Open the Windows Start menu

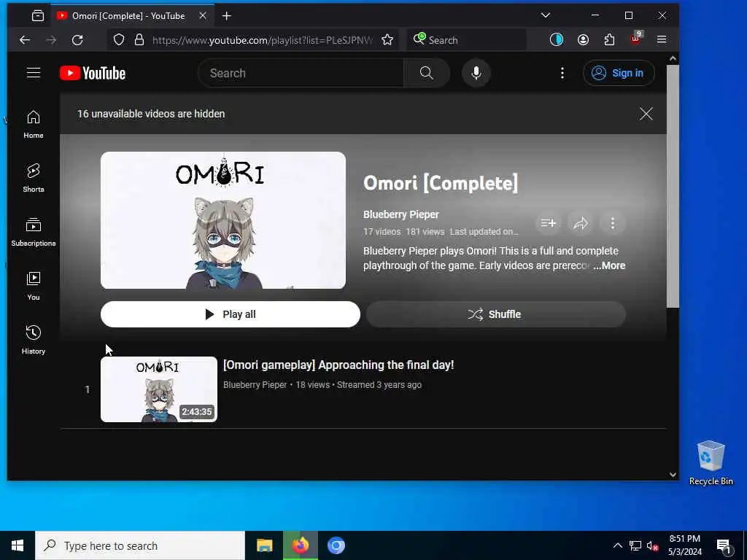18,545
